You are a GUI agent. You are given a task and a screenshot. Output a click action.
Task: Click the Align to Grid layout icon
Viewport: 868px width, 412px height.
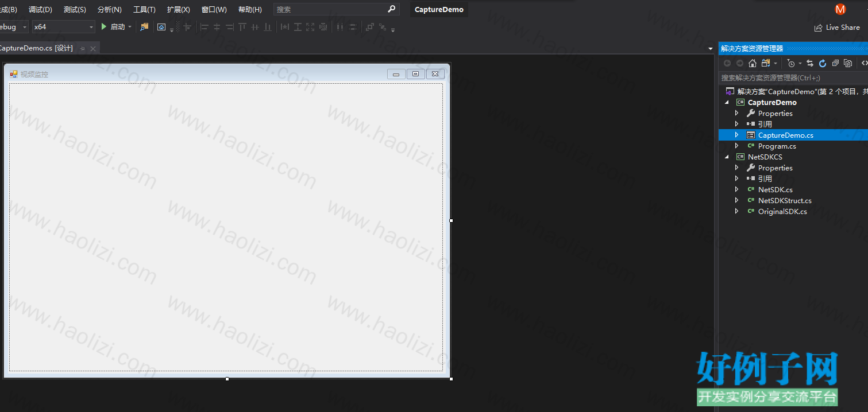[187, 27]
